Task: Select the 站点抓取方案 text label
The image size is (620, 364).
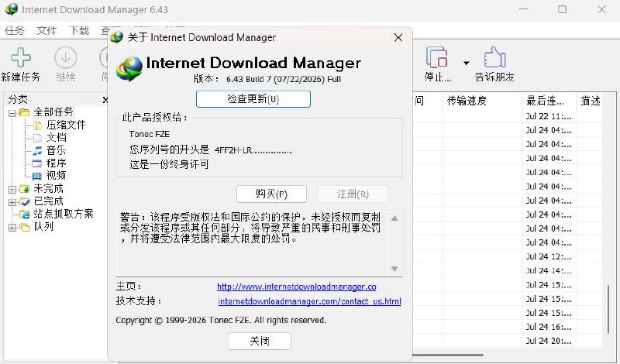Action: (x=64, y=215)
